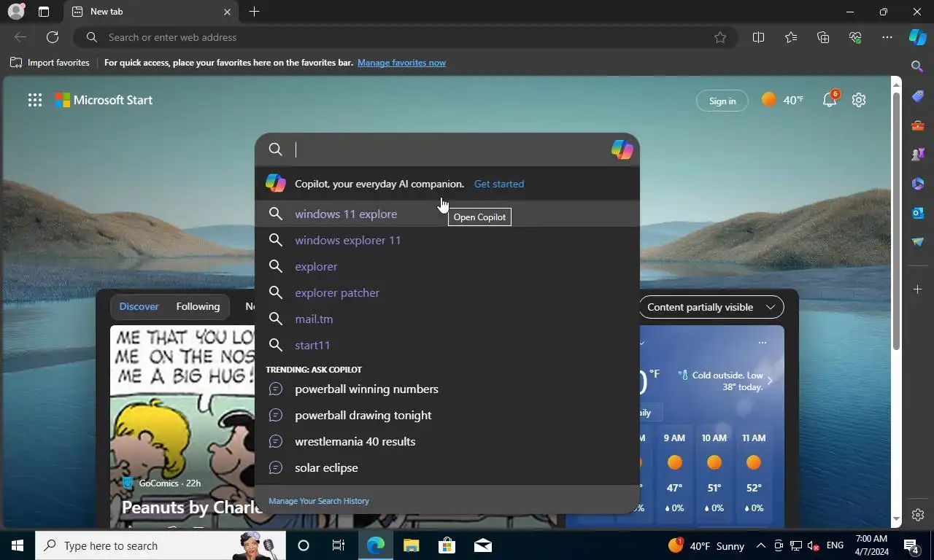
Task: Open page settings gear icon
Action: point(859,100)
